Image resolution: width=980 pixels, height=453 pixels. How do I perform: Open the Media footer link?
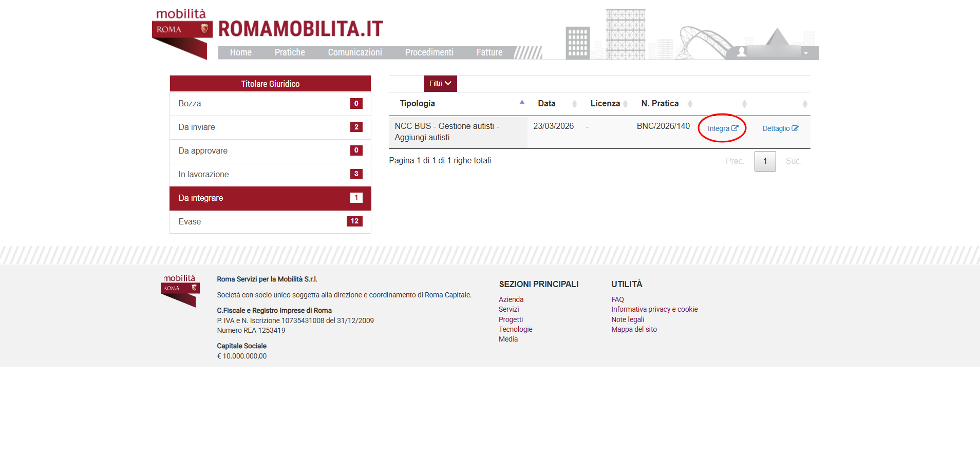pyautogui.click(x=508, y=339)
